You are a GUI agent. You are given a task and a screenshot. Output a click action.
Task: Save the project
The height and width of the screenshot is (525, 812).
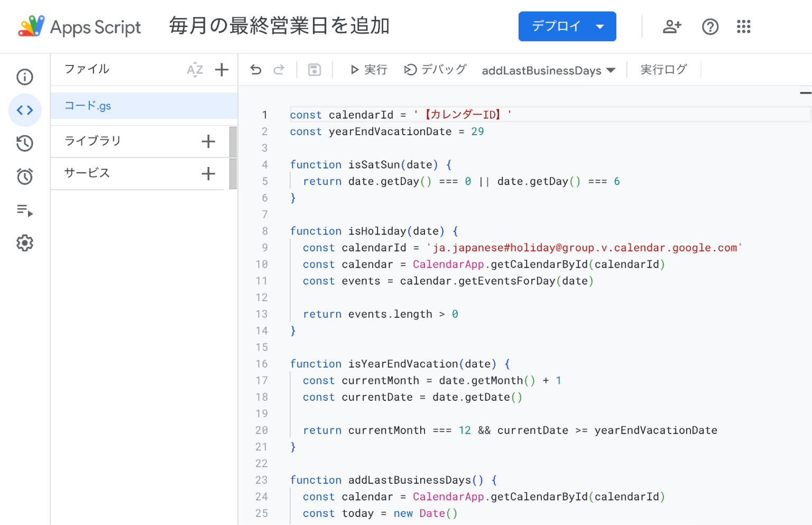click(314, 69)
